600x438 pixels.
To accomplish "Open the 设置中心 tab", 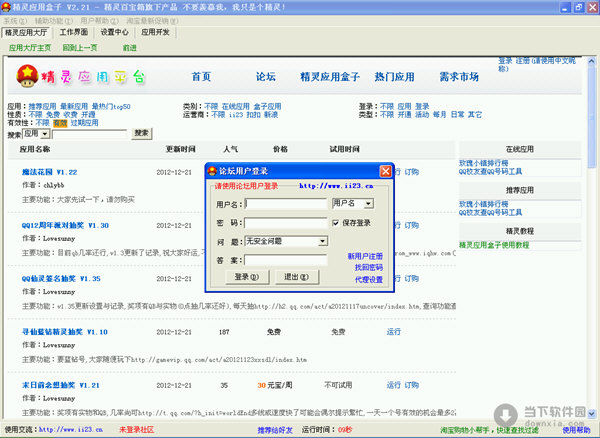I will pos(114,32).
